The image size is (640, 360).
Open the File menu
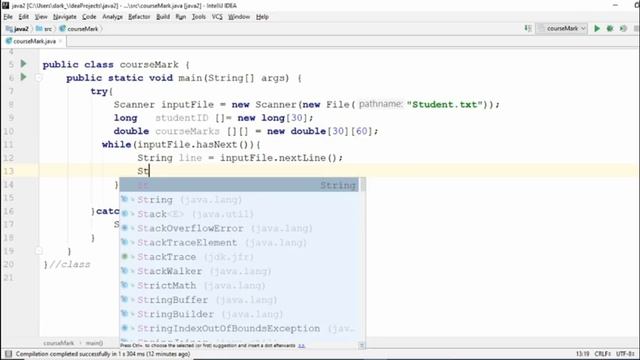(x=8, y=17)
